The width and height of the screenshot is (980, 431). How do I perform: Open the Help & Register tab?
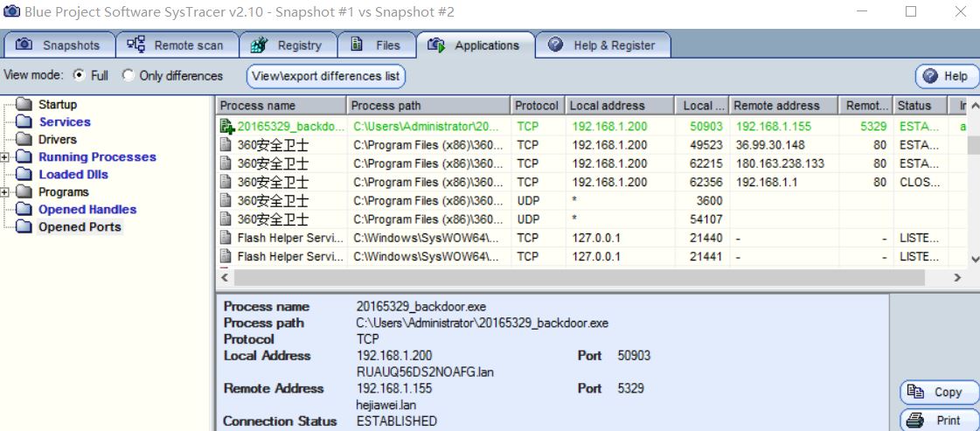603,45
